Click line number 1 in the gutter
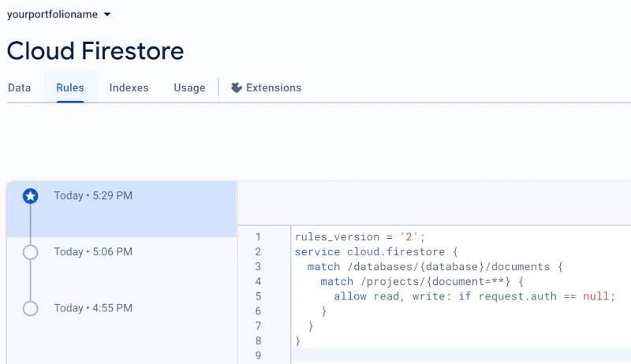The height and width of the screenshot is (364, 631). click(x=258, y=237)
